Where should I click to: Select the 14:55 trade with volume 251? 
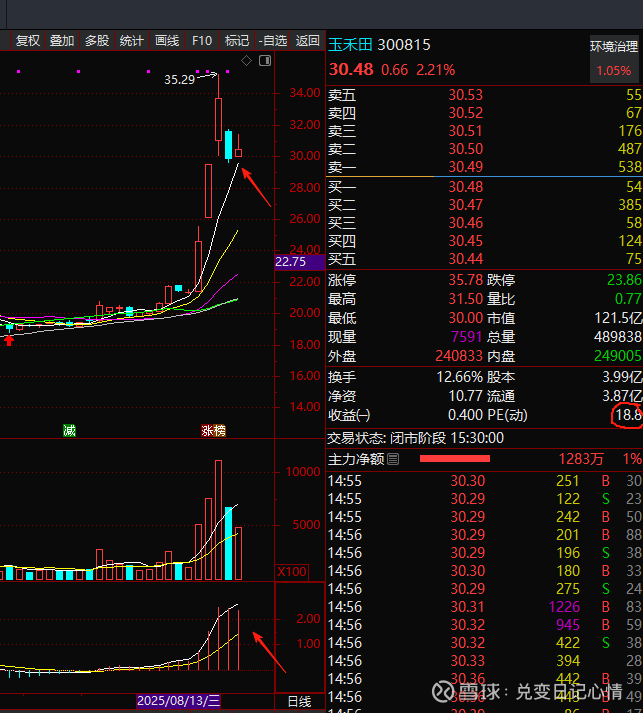coord(484,481)
